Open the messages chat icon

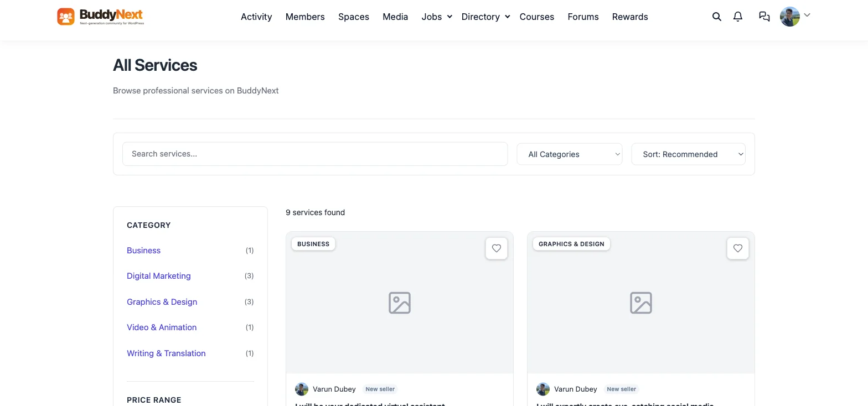(x=764, y=17)
